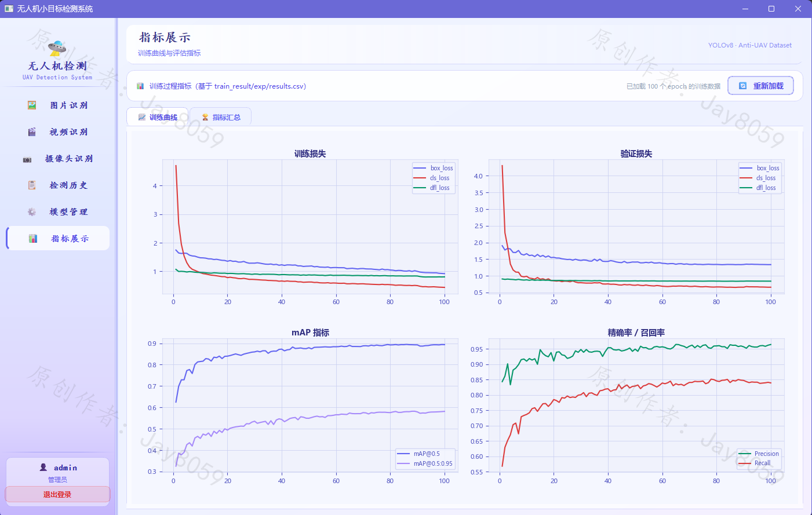The height and width of the screenshot is (515, 812).
Task: Click the 指标展示 bar chart icon
Action: click(33, 239)
